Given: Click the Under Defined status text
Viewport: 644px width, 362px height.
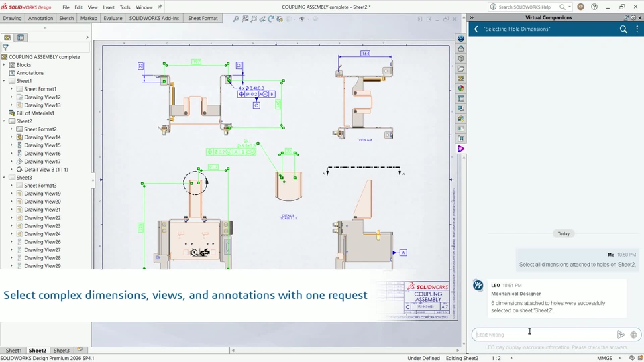Looking at the screenshot, I should pos(423,358).
